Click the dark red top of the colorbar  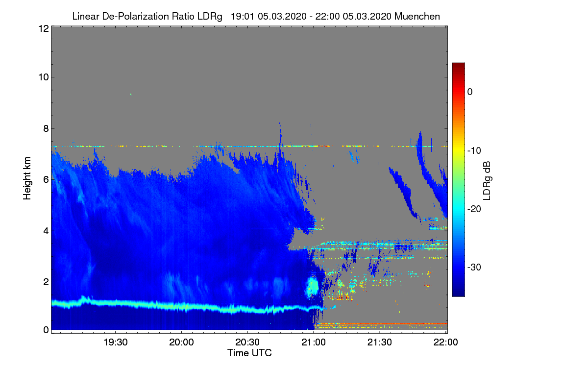click(458, 67)
